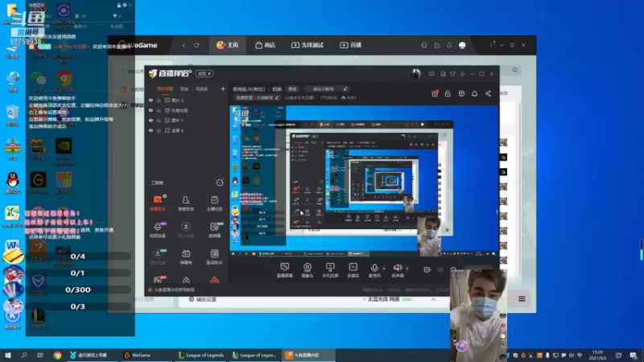Select the first scene tab (orange)

click(165, 88)
